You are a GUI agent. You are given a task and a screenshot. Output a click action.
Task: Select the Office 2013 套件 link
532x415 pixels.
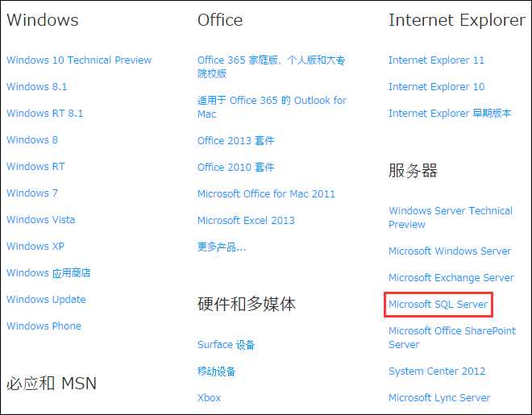[236, 140]
